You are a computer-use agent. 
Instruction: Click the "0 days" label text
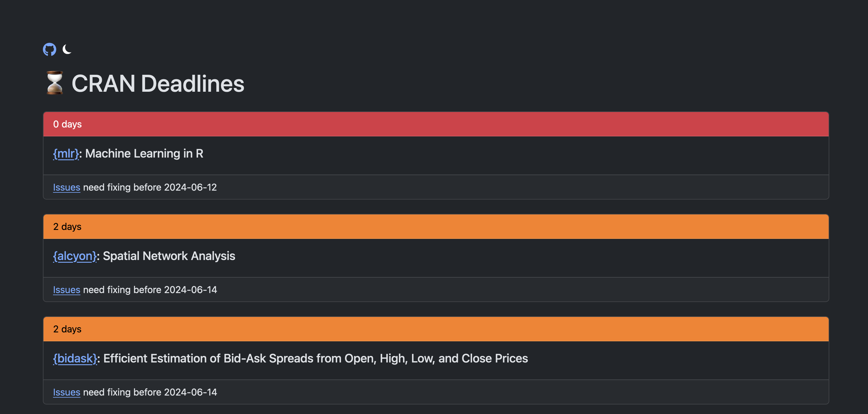coord(67,124)
